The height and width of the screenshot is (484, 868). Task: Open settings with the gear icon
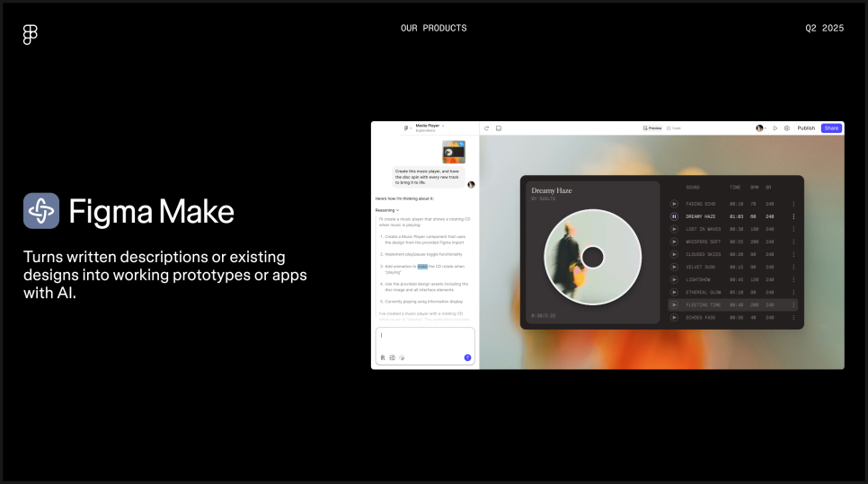click(787, 128)
